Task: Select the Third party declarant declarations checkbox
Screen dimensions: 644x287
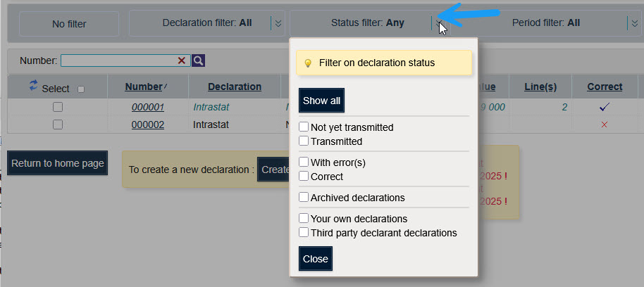Action: pos(304,232)
